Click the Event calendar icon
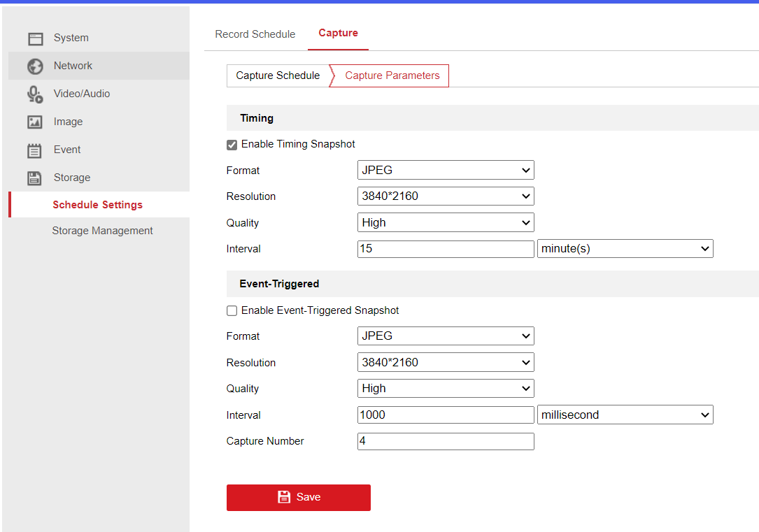 point(35,150)
